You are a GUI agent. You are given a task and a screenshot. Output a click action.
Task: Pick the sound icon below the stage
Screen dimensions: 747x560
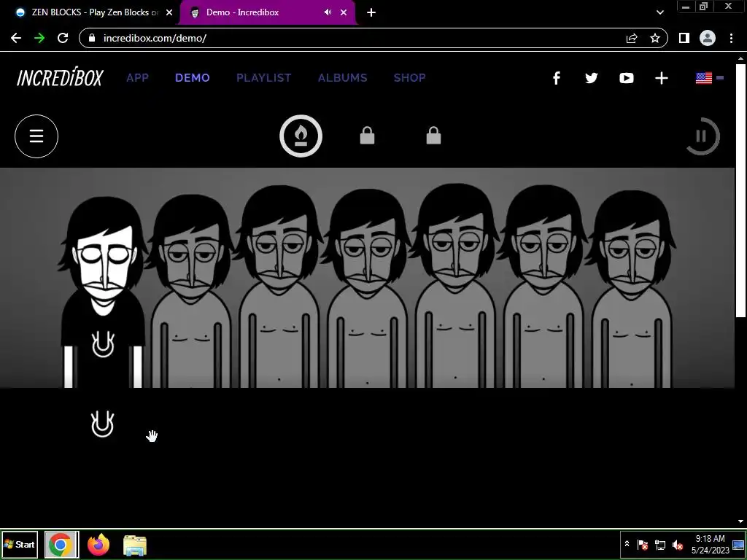(x=102, y=424)
